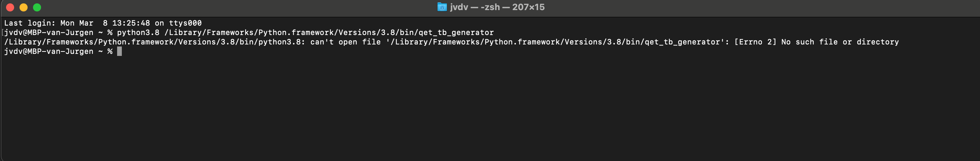Click 'qet_tb_generator' at end of the command line
980x161 pixels.
[x=456, y=32]
